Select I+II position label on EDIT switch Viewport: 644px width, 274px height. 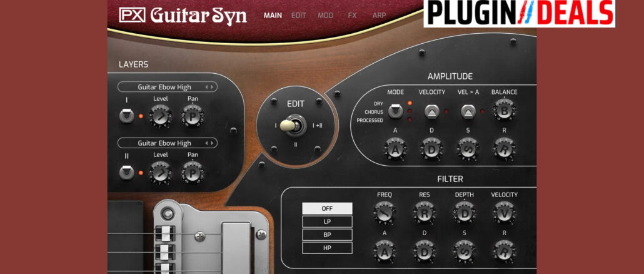(318, 125)
